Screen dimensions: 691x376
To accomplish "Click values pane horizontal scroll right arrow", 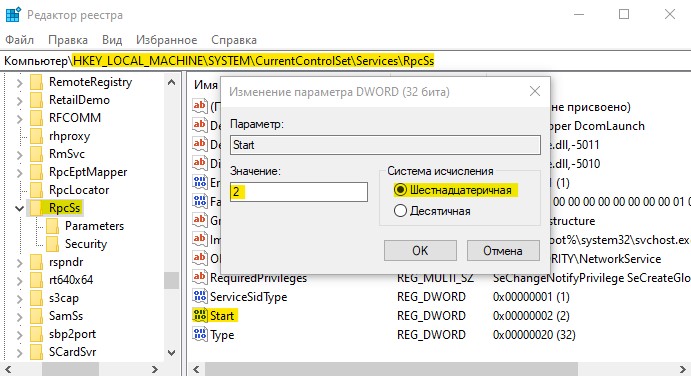I will pyautogui.click(x=683, y=369).
